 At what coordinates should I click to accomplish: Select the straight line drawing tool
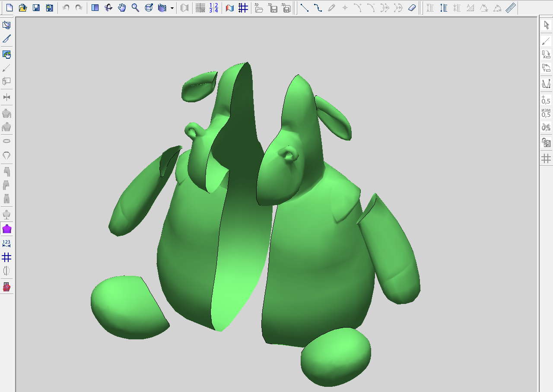pos(305,8)
